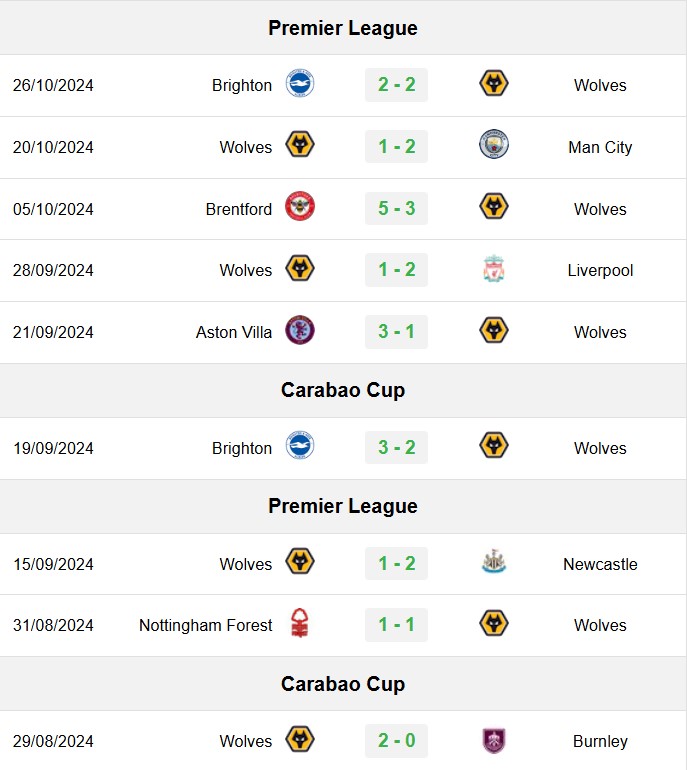The image size is (687, 770).
Task: Select the top Premier League header
Action: tap(343, 28)
